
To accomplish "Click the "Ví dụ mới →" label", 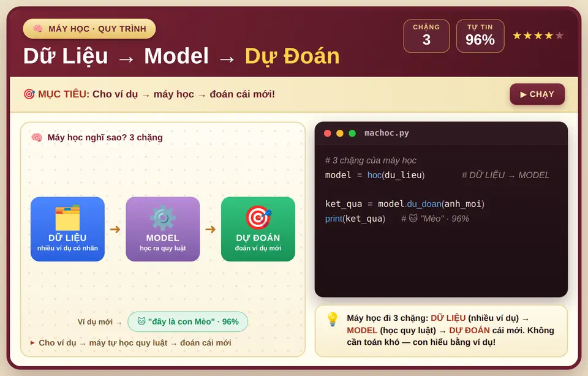I will (x=100, y=322).
